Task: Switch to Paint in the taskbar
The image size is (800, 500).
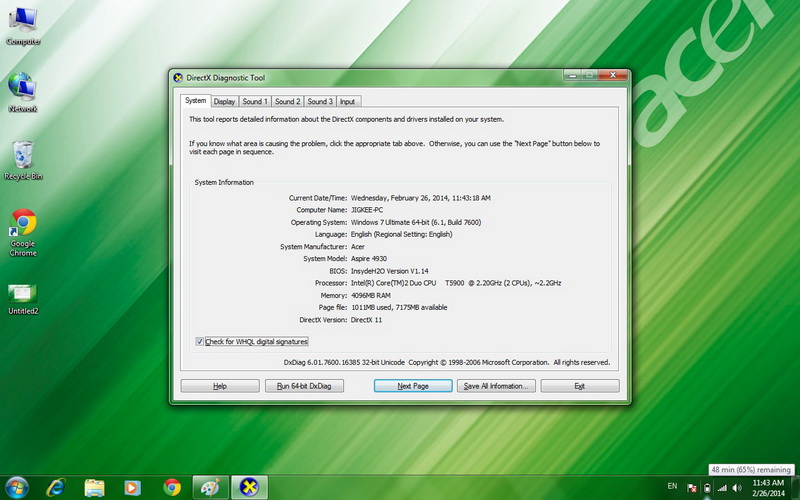Action: [x=210, y=487]
